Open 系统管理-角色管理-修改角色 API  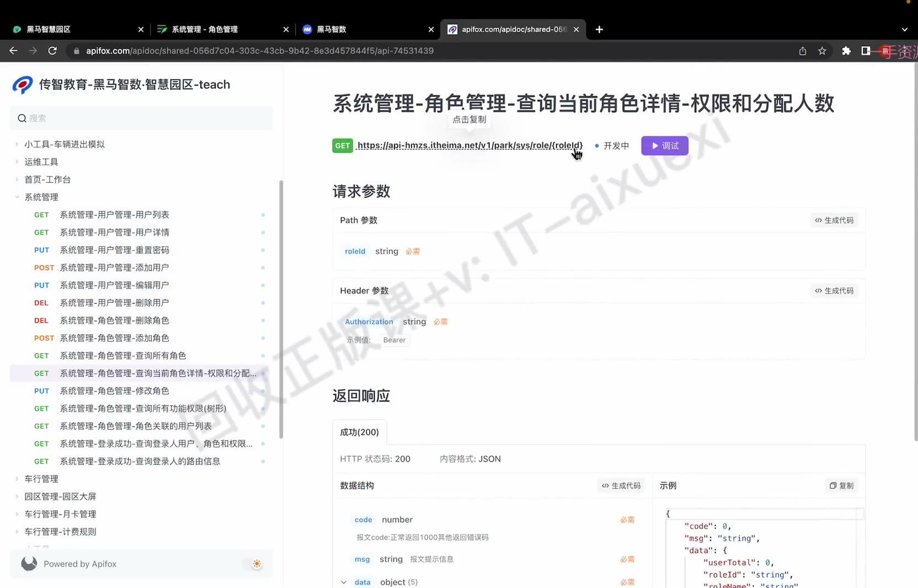(x=141, y=391)
